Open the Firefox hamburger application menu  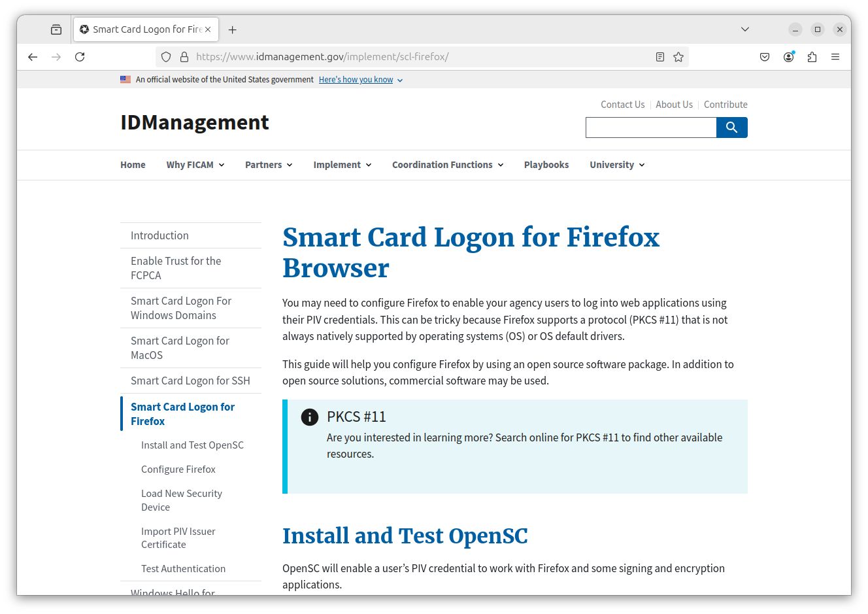[x=835, y=57]
